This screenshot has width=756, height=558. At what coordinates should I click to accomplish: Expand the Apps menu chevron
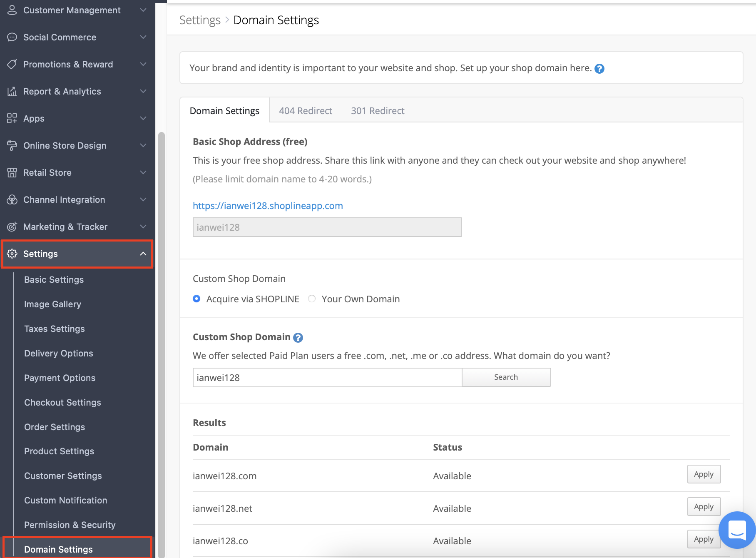point(143,118)
